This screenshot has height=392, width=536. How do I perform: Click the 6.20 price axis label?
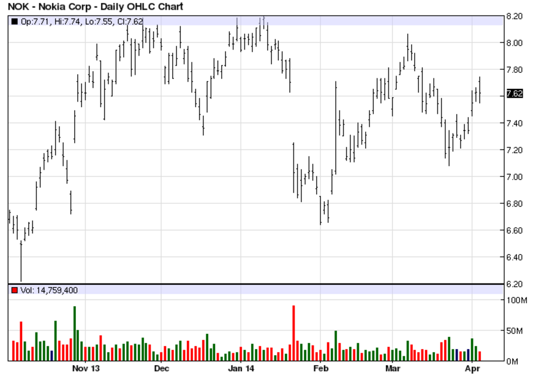tap(515, 284)
